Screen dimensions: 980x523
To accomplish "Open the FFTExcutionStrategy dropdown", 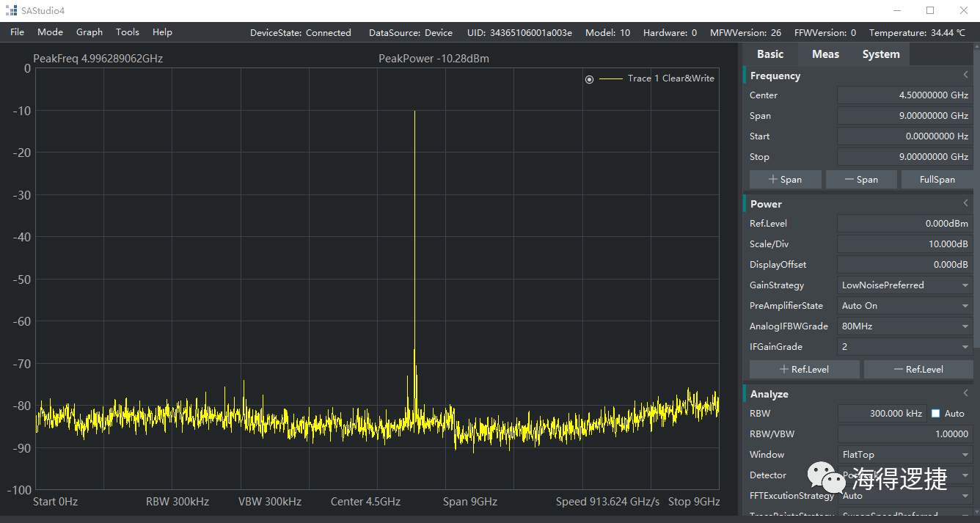I will coord(905,496).
